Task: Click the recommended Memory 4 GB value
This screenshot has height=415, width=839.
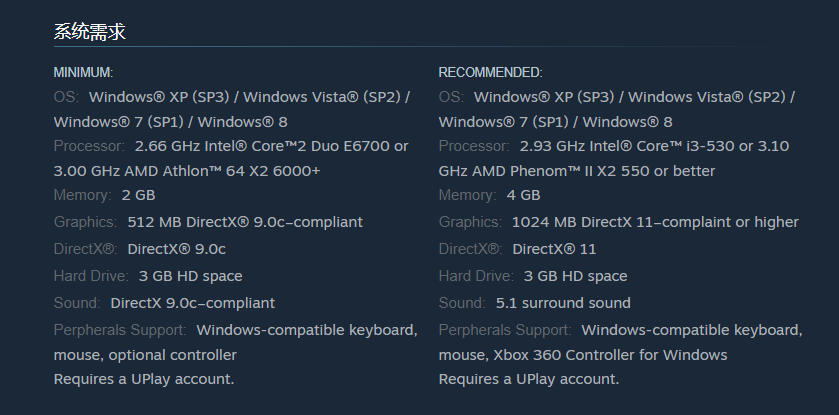Action: 523,195
